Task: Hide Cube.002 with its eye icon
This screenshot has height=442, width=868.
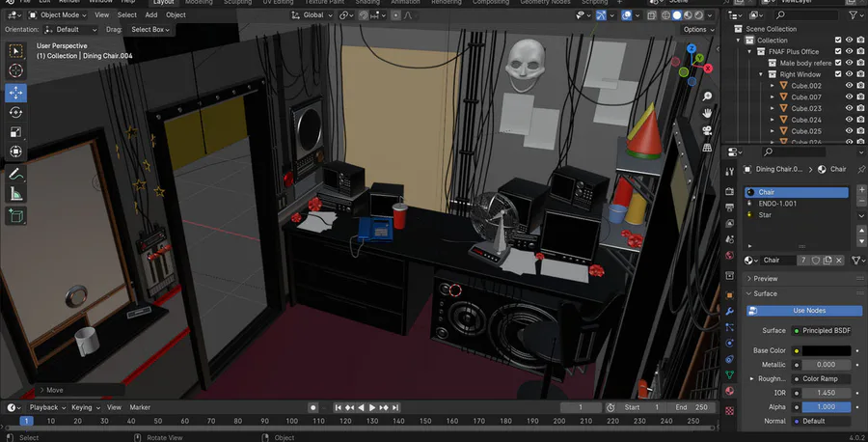Action: [x=849, y=86]
